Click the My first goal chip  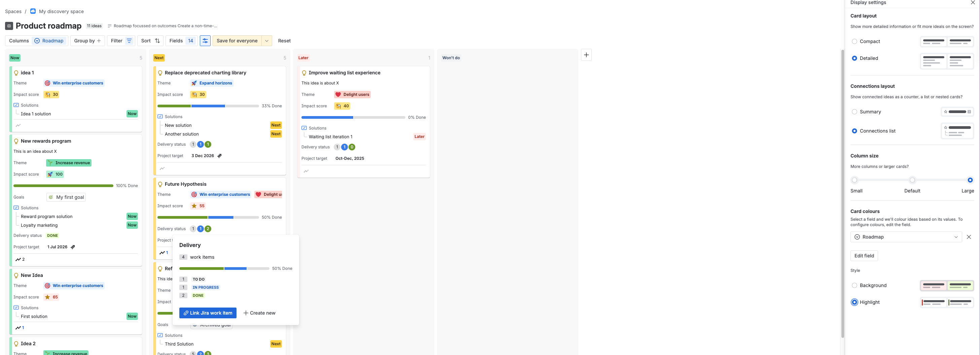[66, 198]
